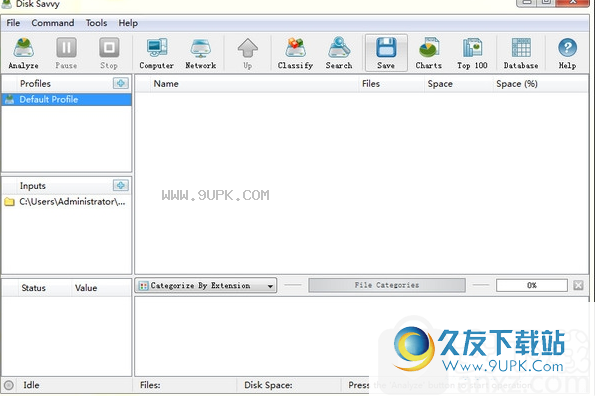Image resolution: width=595 pixels, height=396 pixels.
Task: Save the report with the Save icon
Action: tap(386, 48)
